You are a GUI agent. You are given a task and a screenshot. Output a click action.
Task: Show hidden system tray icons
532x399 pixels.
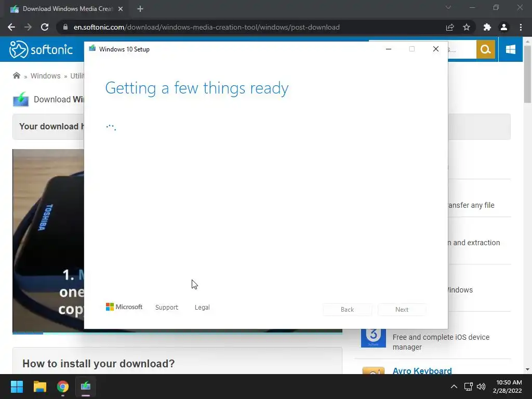tap(454, 387)
